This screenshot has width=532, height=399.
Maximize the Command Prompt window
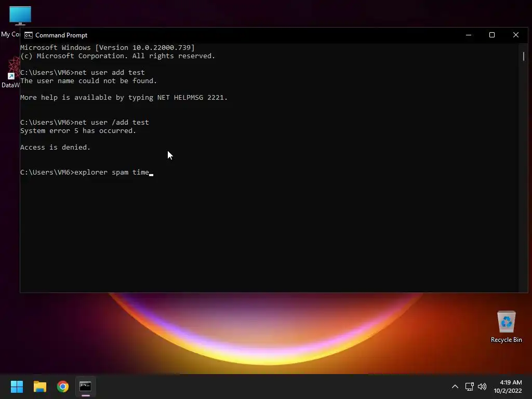[492, 35]
